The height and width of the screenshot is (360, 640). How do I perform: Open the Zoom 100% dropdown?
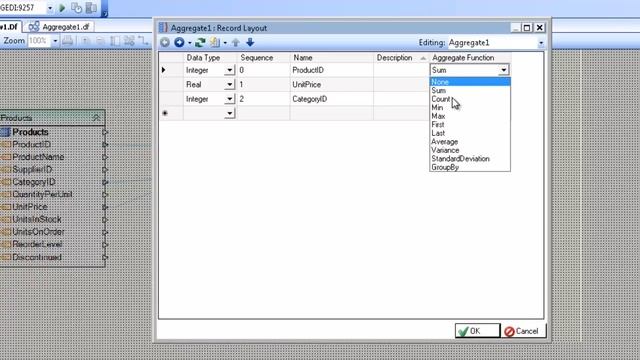[55, 41]
